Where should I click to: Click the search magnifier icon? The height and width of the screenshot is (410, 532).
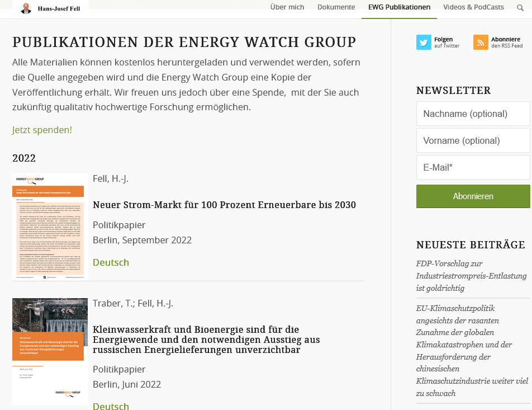click(x=520, y=8)
